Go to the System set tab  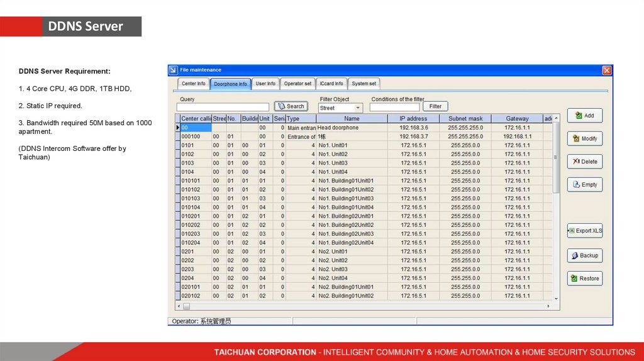coord(364,84)
